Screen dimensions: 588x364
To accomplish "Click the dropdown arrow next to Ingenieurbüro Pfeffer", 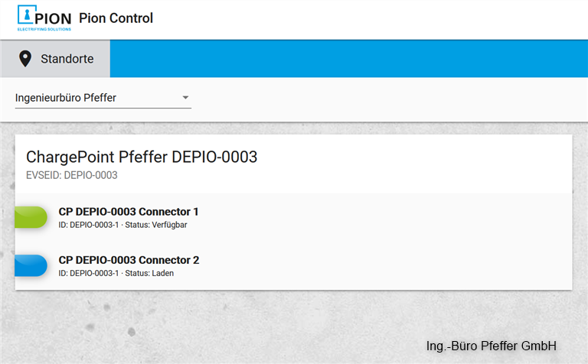I will click(185, 98).
